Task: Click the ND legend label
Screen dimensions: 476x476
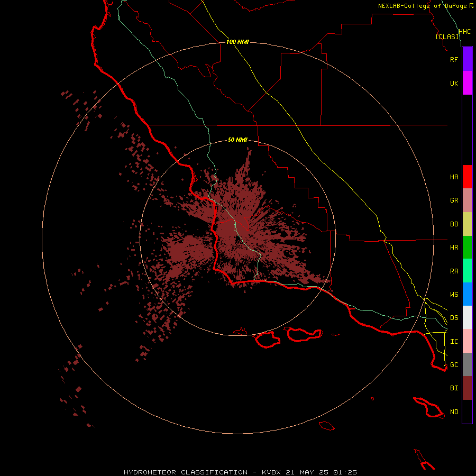Action: 454,412
